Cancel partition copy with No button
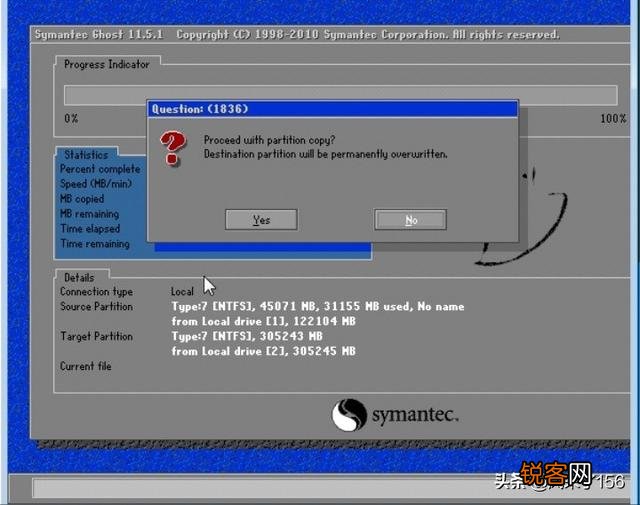Viewport: 640px width, 505px height. [411, 220]
